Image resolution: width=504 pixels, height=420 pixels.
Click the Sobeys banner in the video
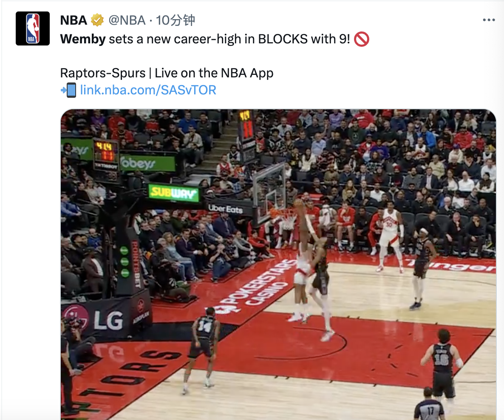point(148,164)
